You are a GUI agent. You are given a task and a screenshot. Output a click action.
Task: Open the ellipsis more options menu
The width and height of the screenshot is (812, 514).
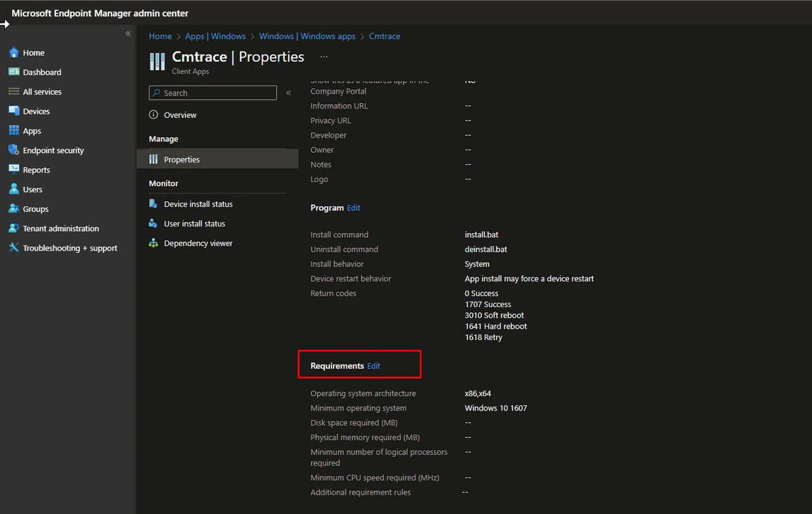[x=324, y=56]
